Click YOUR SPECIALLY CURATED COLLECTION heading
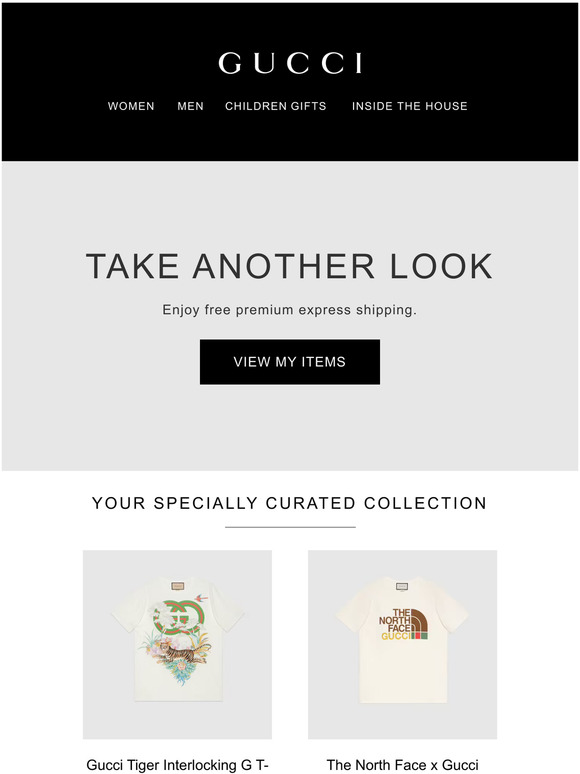Image resolution: width=580 pixels, height=774 pixels. (290, 503)
